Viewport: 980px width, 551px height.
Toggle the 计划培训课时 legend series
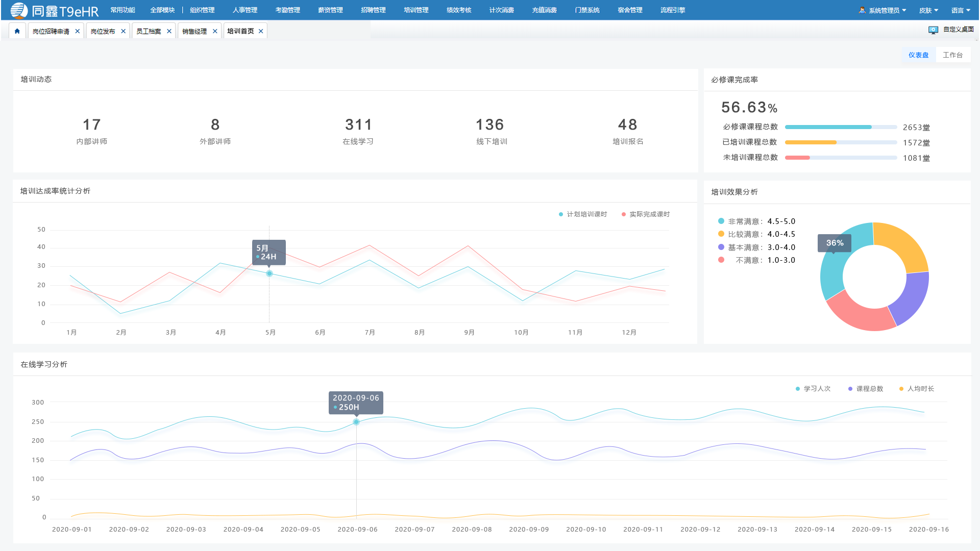coord(583,214)
